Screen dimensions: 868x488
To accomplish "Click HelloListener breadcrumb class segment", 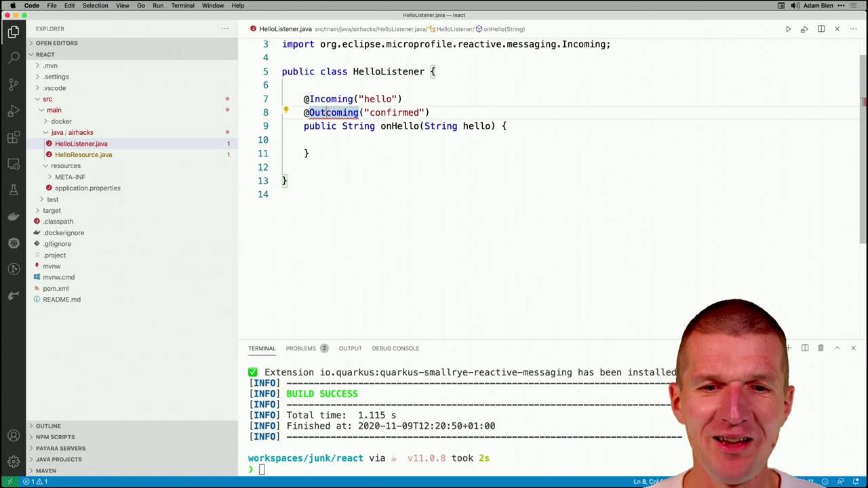I will click(450, 29).
